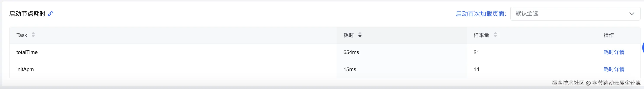Open 耗时详情 for the totalTime row
This screenshot has height=89, width=644.
point(614,52)
